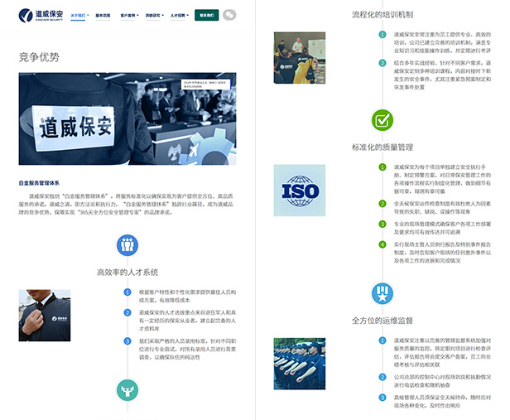Click green bullet 1 under 标准化的质量管理
510x420 pixels.
pos(382,167)
